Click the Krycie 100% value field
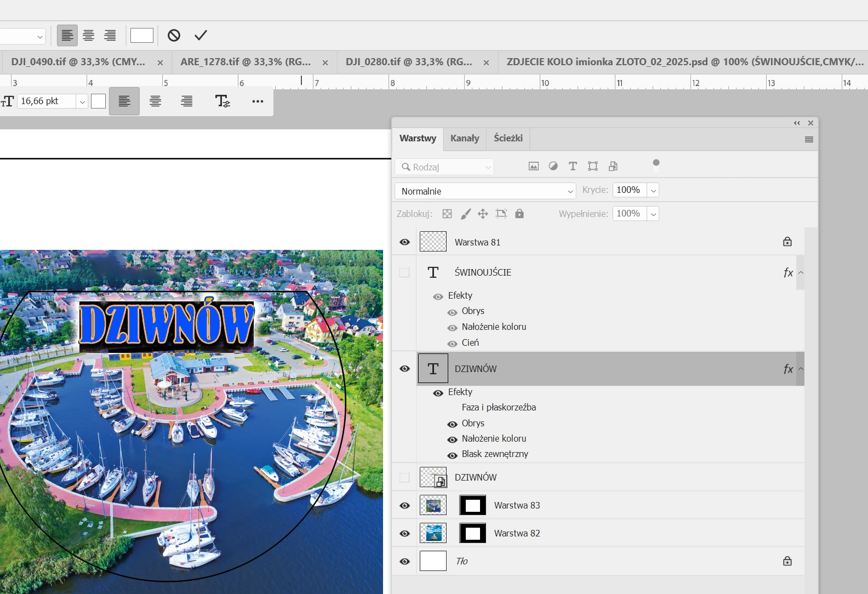 (630, 190)
